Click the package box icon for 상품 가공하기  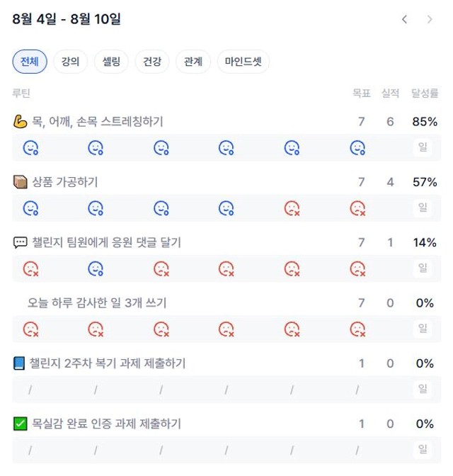(x=20, y=182)
